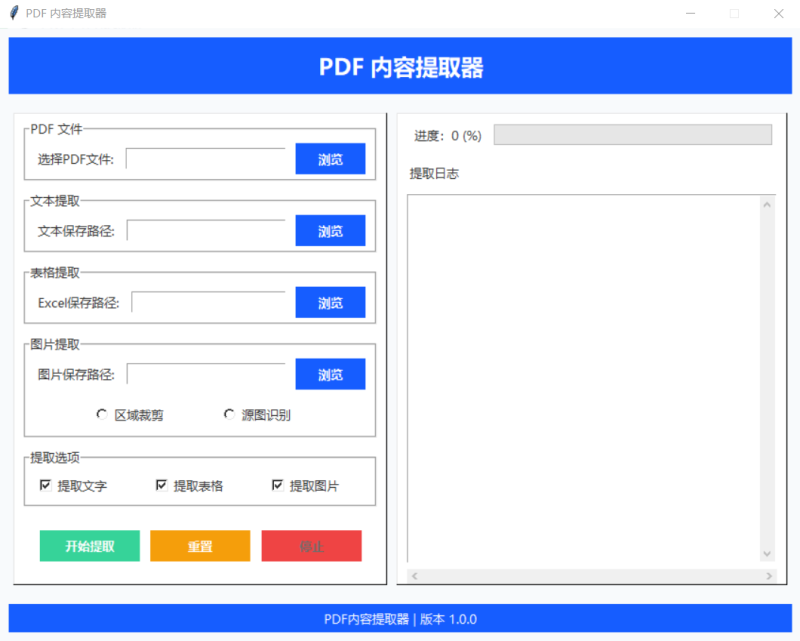Click 浏览 next to 文本保存路径
This screenshot has height=641, width=800.
[x=330, y=230]
